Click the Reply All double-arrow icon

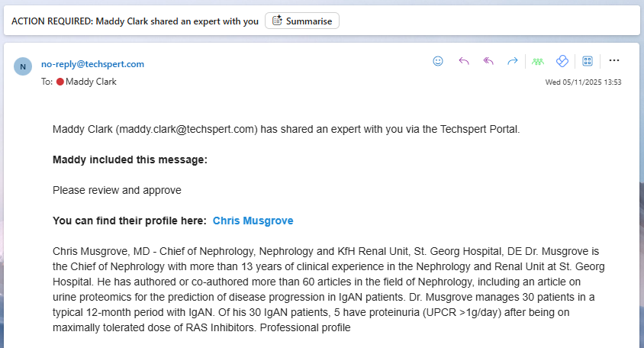[x=488, y=61]
